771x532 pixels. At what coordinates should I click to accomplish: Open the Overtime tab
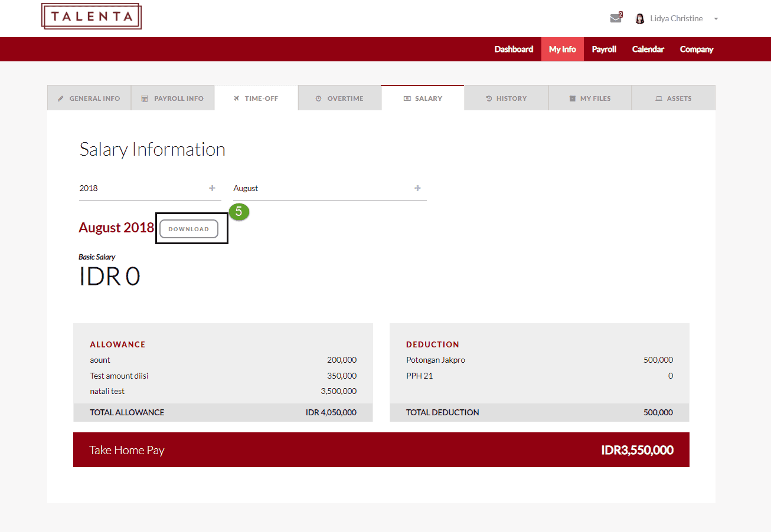coord(339,98)
